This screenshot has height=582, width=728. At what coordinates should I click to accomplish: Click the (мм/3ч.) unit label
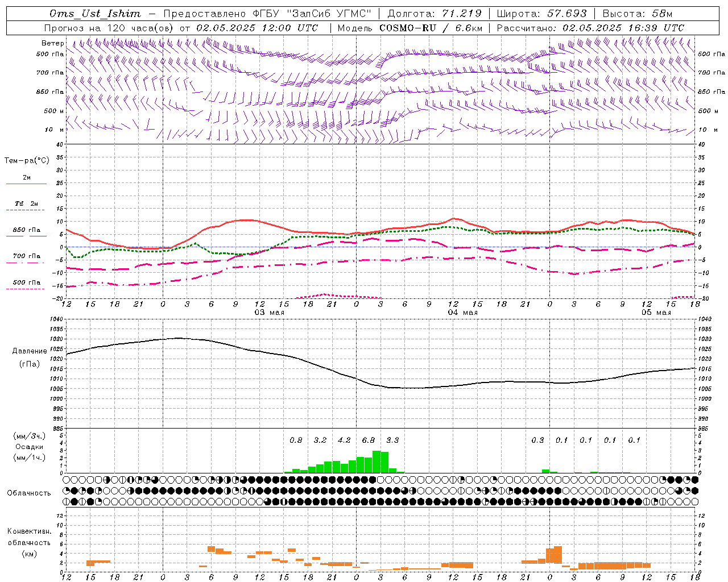pyautogui.click(x=30, y=436)
